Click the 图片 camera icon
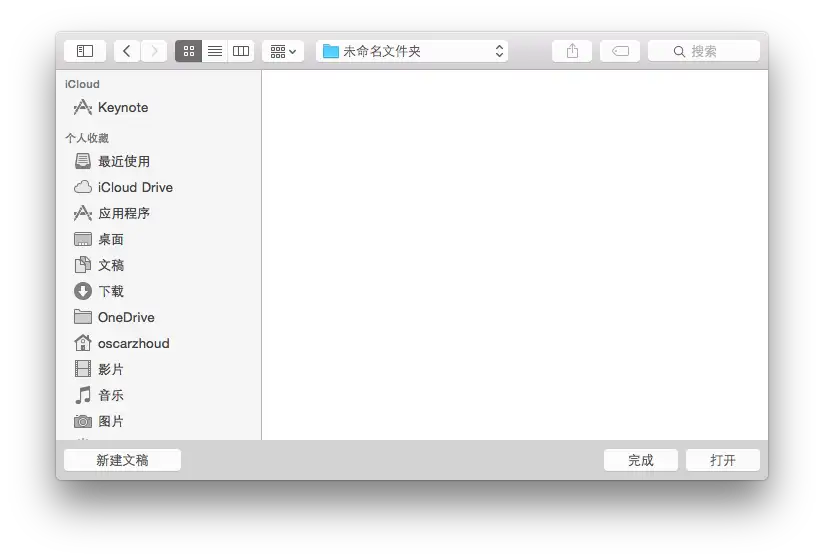This screenshot has height=560, width=824. tap(83, 421)
